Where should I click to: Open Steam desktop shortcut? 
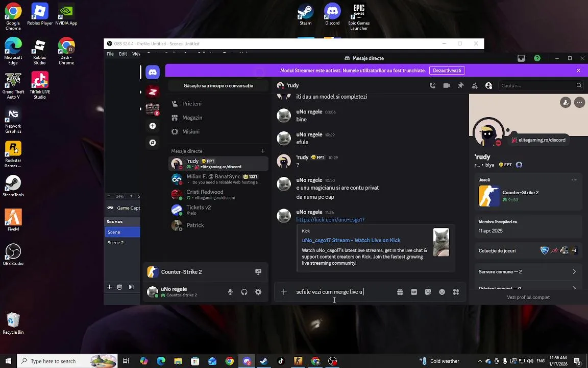306,14
